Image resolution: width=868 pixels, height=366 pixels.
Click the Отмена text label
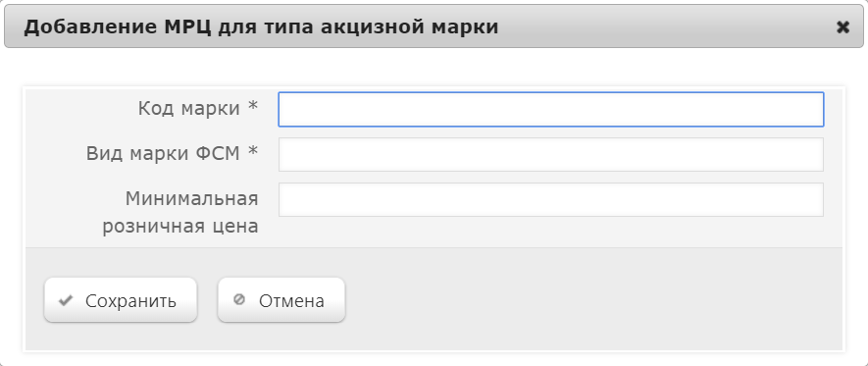291,300
